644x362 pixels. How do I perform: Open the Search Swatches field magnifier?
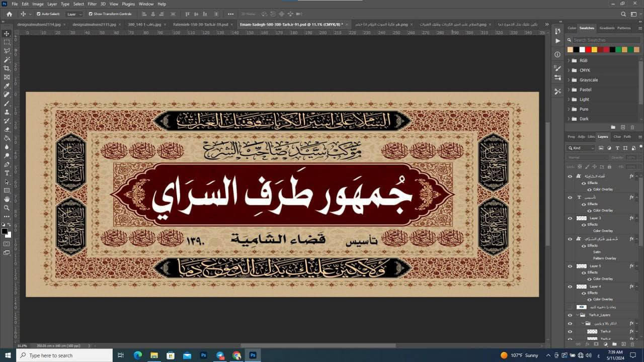coord(571,39)
